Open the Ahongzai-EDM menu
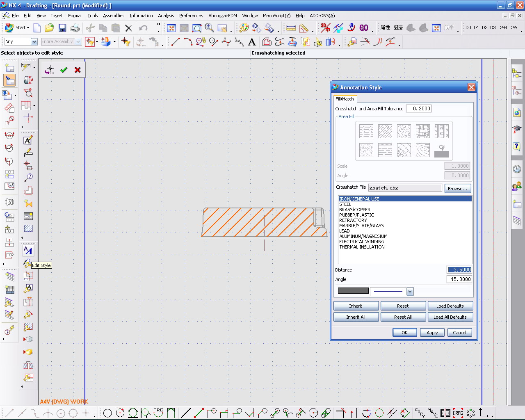Viewport: 525px width, 420px height. [x=223, y=16]
